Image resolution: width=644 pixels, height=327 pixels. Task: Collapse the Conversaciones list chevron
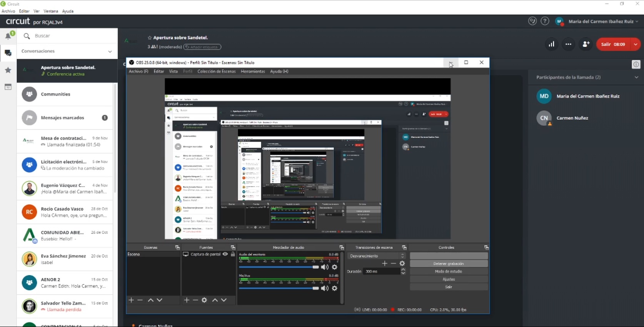click(x=110, y=51)
